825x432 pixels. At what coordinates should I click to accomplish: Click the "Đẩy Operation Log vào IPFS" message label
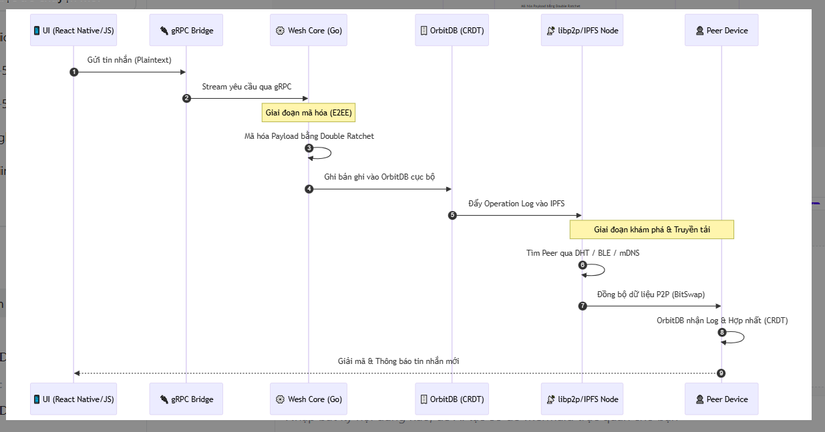[516, 204]
